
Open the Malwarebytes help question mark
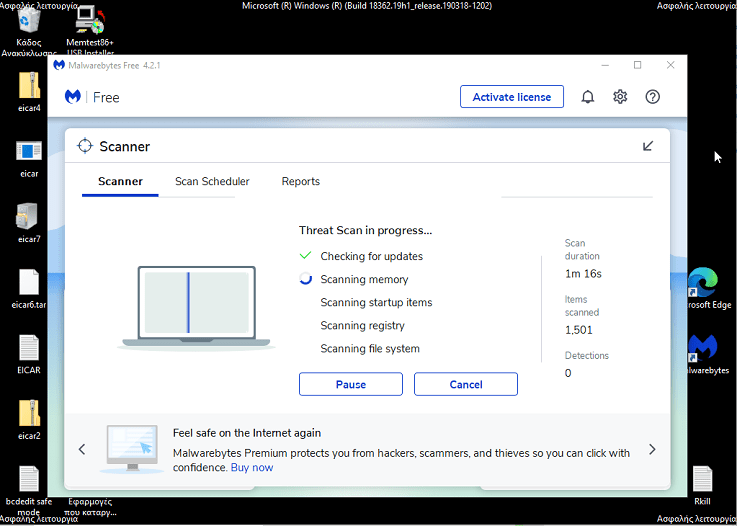click(x=652, y=97)
